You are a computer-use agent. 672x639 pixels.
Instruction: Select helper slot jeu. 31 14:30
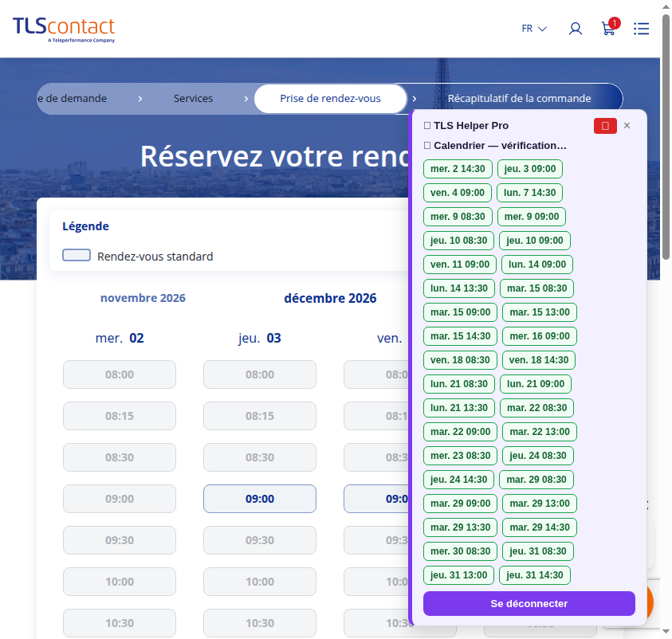[535, 575]
